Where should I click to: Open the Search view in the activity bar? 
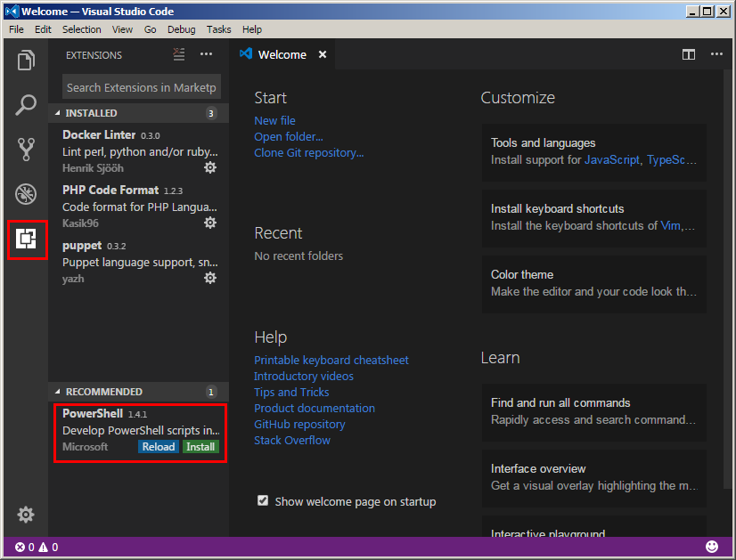point(25,104)
